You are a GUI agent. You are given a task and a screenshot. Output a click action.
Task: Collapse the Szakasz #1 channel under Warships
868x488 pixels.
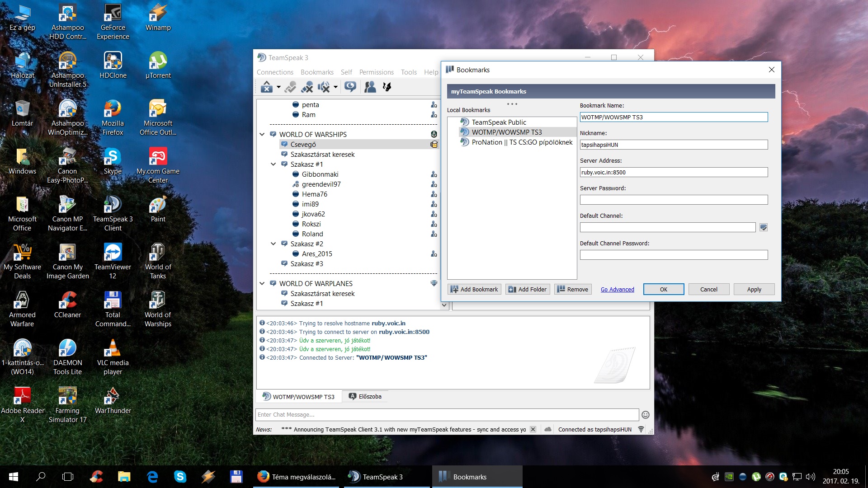273,164
